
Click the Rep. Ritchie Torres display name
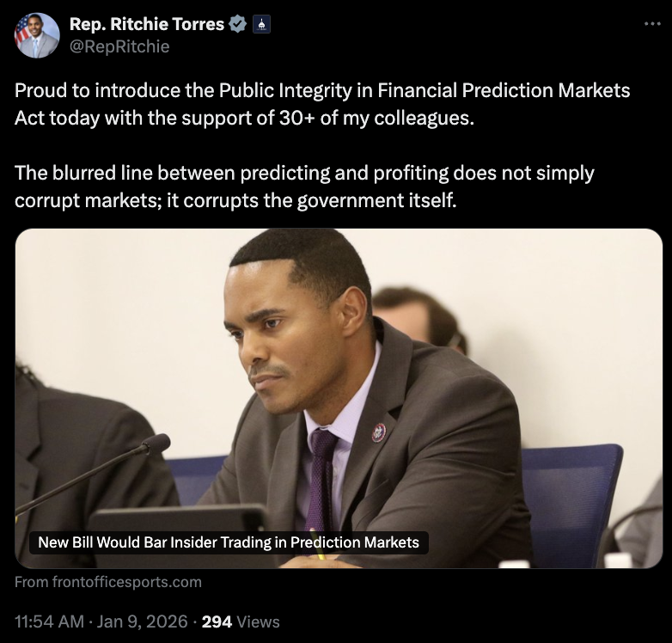tap(146, 25)
